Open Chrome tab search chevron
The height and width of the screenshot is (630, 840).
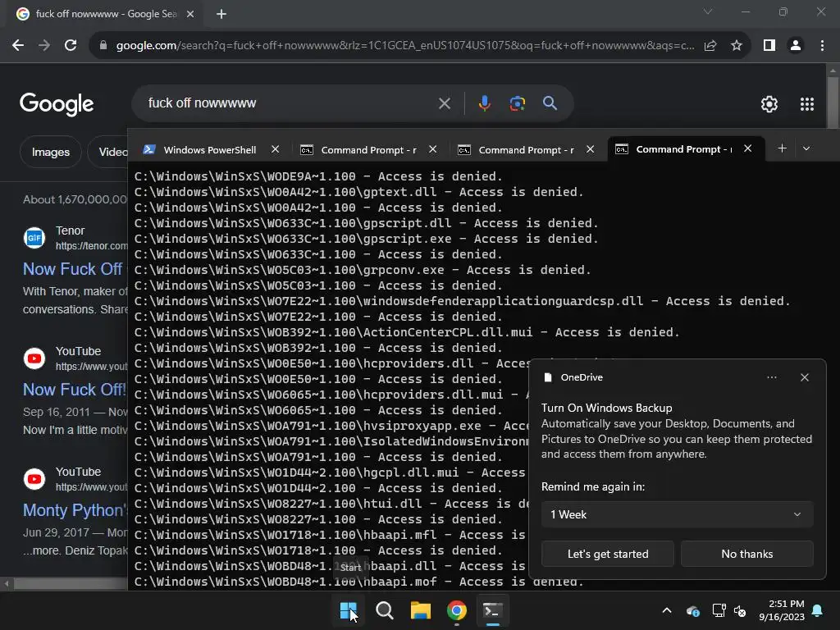pyautogui.click(x=708, y=11)
